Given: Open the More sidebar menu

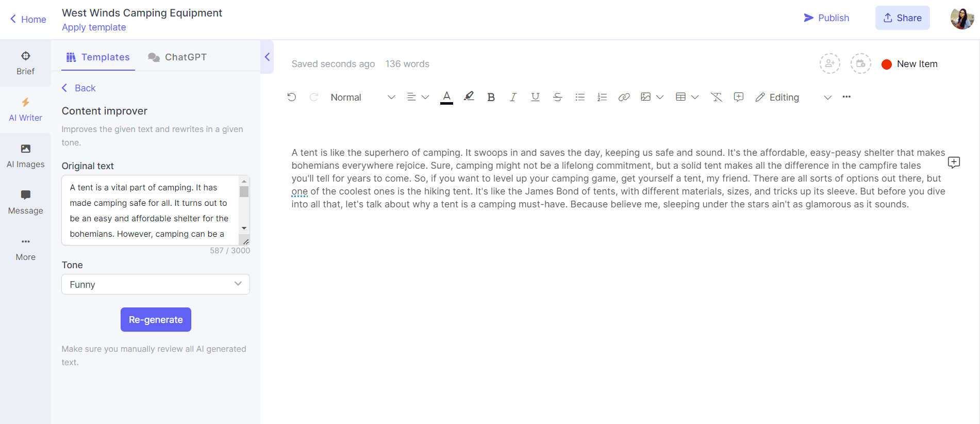Looking at the screenshot, I should point(25,249).
